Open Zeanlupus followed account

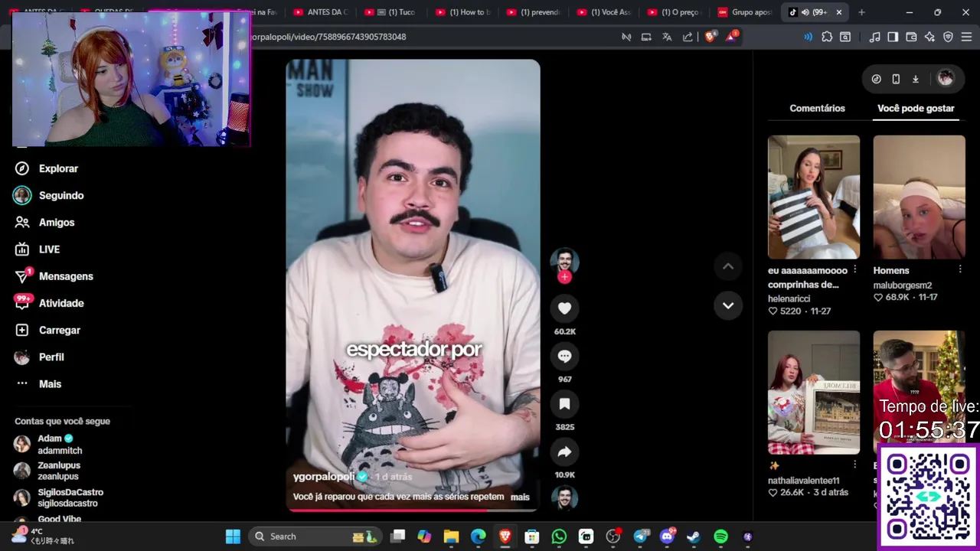[x=49, y=471]
